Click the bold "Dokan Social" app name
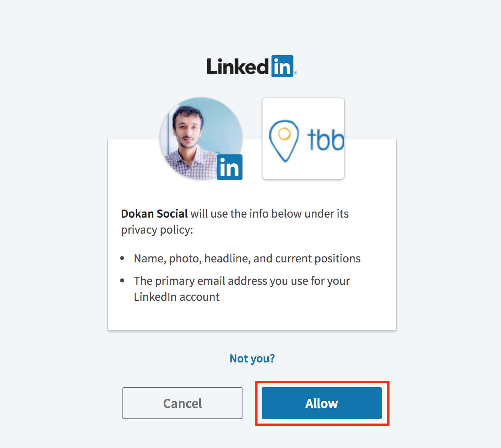 tap(154, 214)
